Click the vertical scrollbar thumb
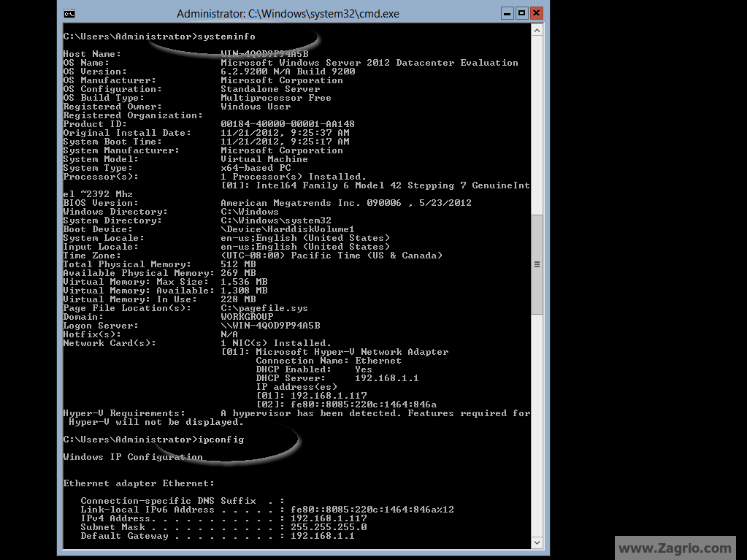This screenshot has height=560, width=747. [x=537, y=264]
